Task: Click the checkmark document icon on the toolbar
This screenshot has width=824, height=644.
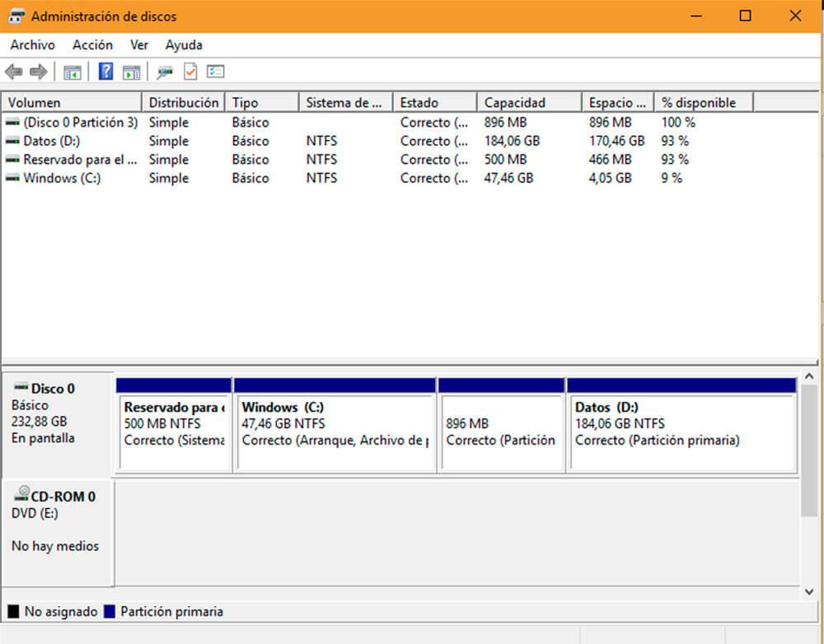Action: 191,72
